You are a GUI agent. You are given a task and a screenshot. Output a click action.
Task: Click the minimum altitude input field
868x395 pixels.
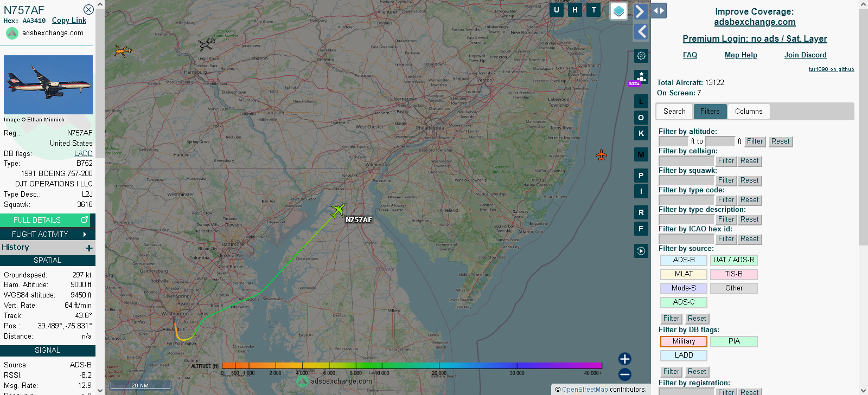673,141
